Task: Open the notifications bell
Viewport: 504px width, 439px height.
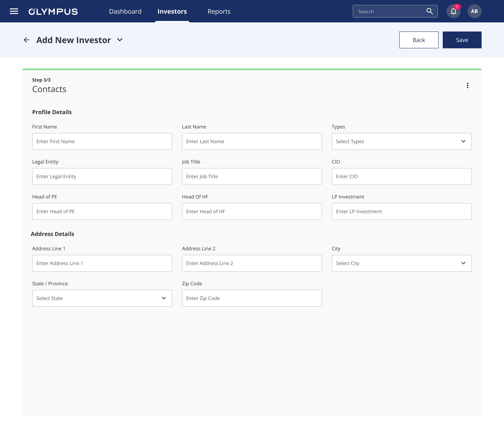Action: [453, 12]
